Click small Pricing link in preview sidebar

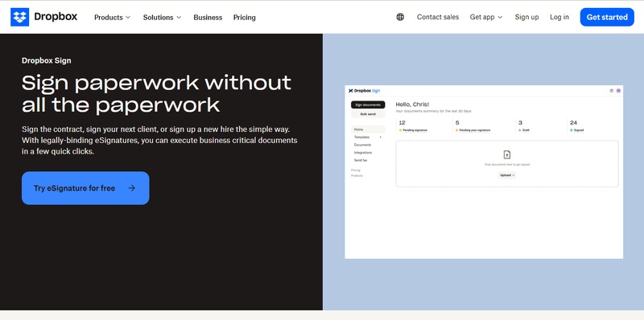[356, 170]
